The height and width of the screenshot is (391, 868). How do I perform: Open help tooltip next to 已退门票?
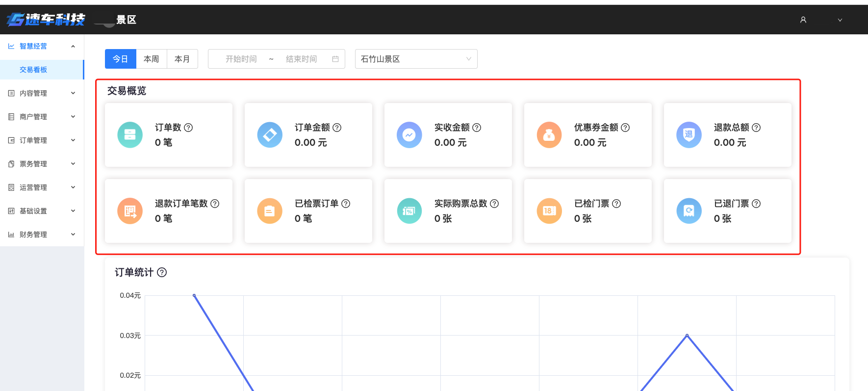756,204
